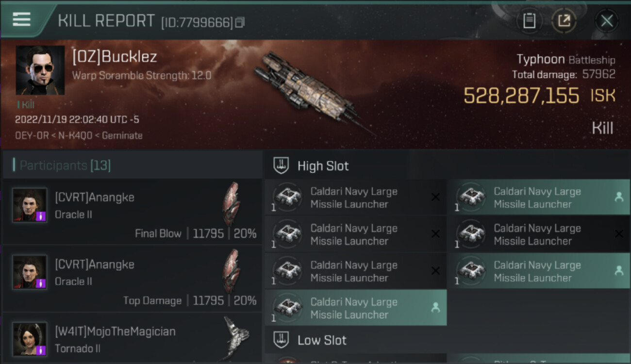Viewport: 631px width, 364px height.
Task: Click Final Blow Oracle II ship icon
Action: [231, 204]
